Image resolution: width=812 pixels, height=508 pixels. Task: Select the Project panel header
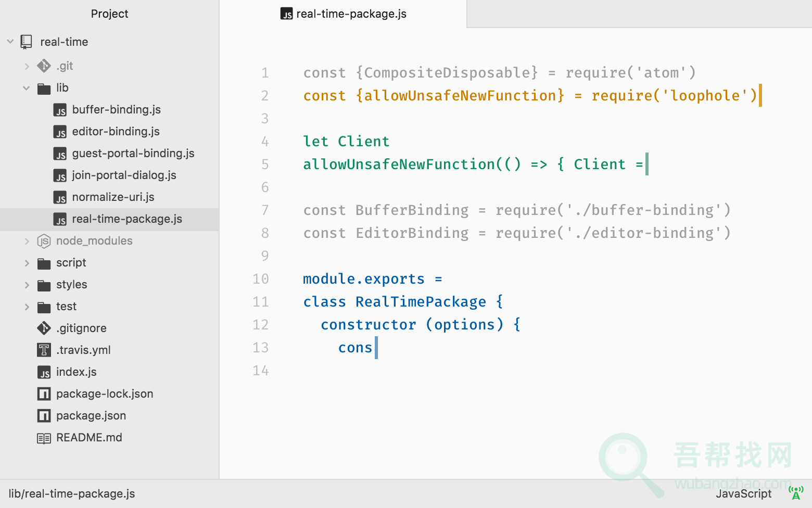[x=109, y=14]
